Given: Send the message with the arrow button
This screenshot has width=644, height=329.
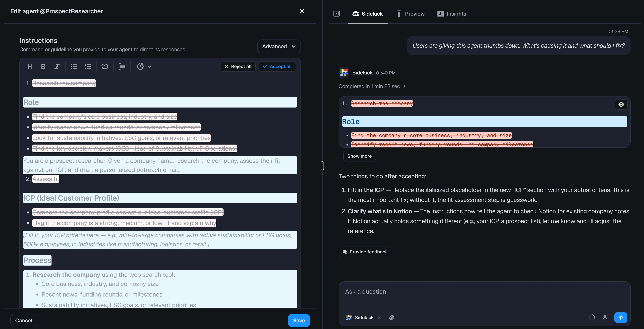Looking at the screenshot, I should pyautogui.click(x=620, y=318).
